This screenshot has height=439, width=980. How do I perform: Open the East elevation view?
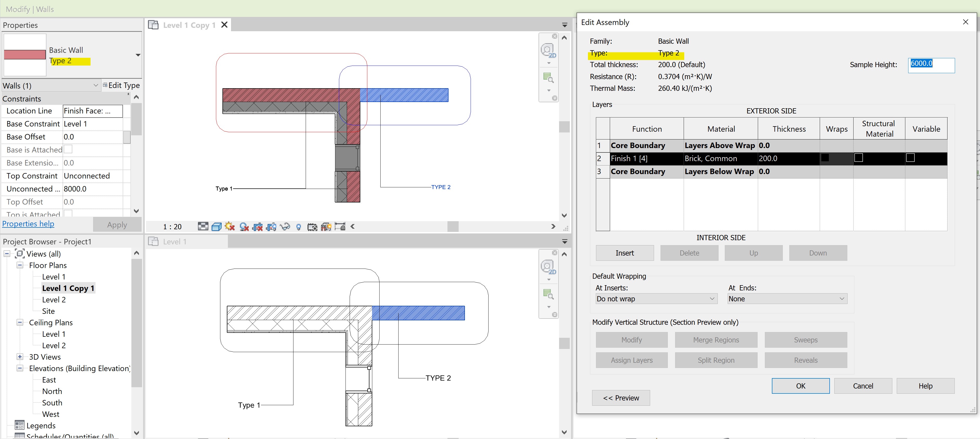click(x=49, y=379)
